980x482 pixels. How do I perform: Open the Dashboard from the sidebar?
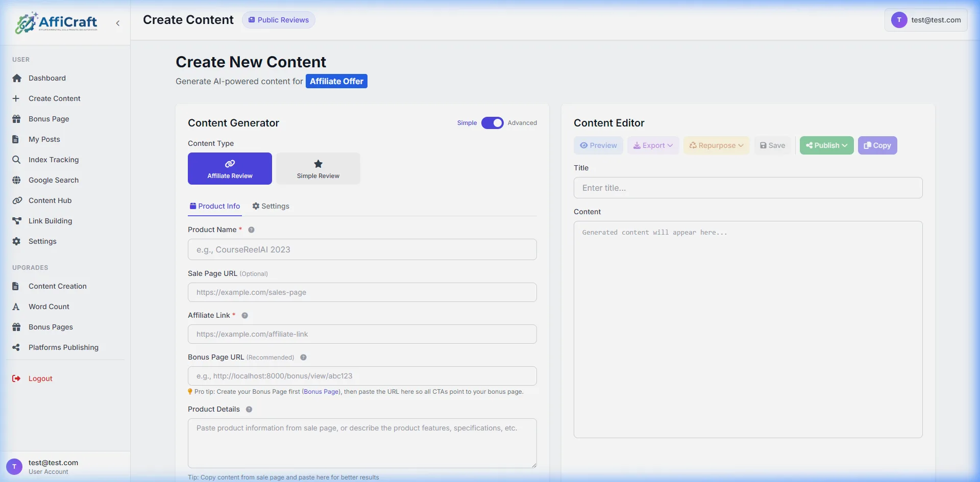click(47, 78)
